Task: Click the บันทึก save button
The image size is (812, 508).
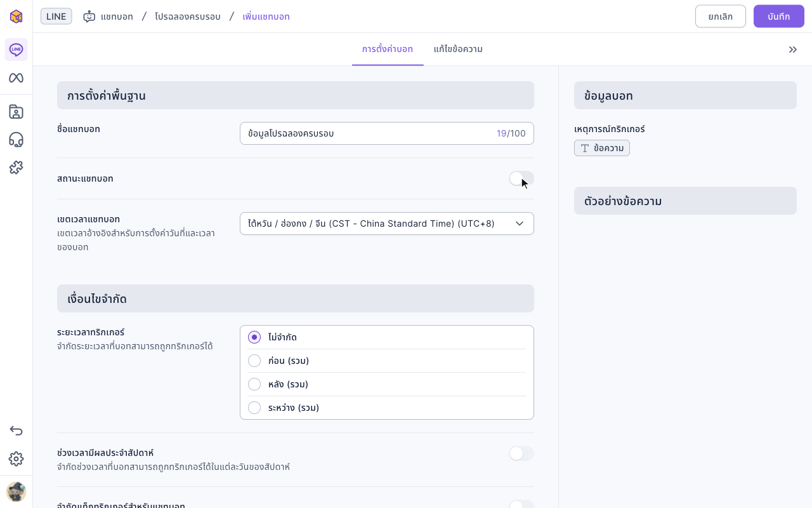Action: point(779,17)
